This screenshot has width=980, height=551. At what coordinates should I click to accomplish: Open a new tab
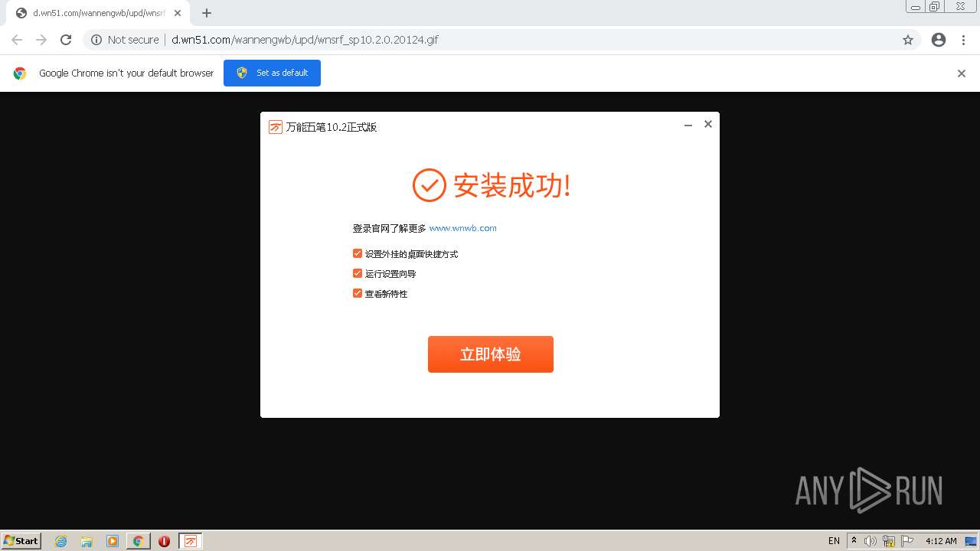(207, 13)
